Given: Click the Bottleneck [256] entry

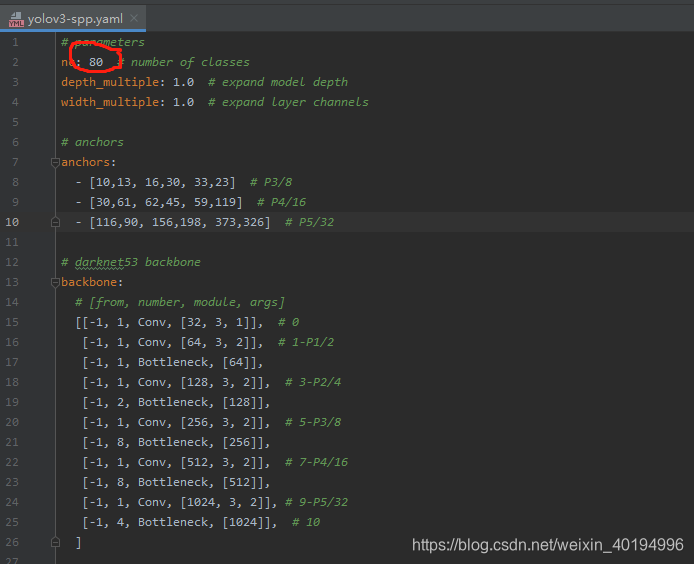Looking at the screenshot, I should coord(176,442).
